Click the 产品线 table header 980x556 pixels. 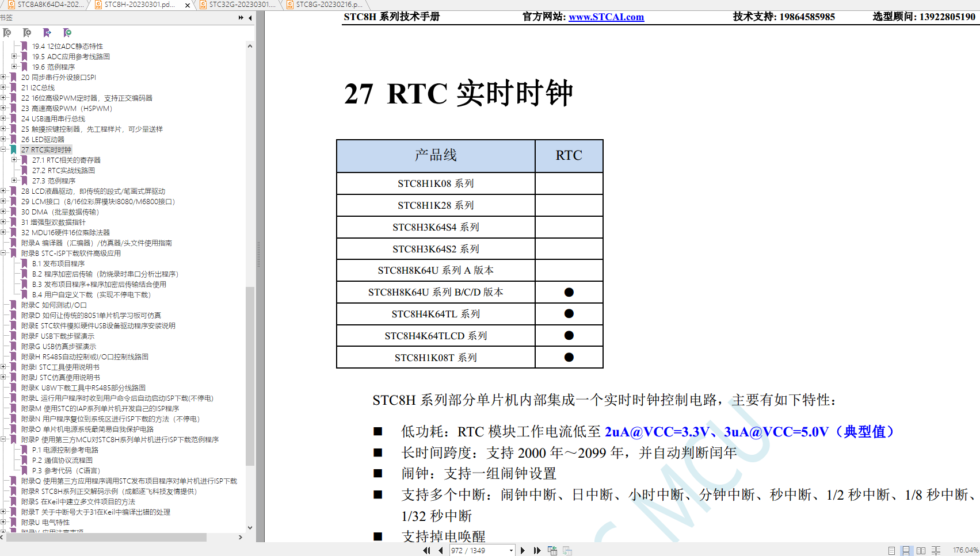[436, 155]
